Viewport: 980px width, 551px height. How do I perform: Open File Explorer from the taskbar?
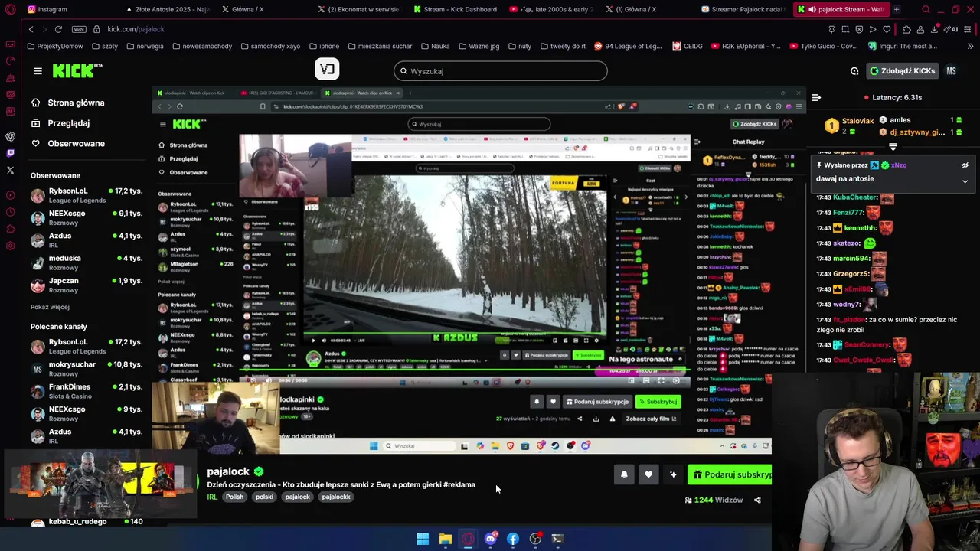(445, 539)
